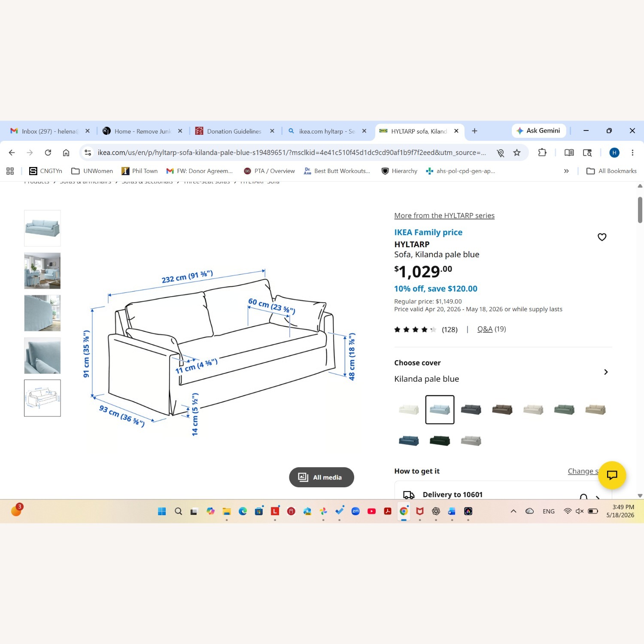Click the All media button
This screenshot has width=644, height=644.
pos(322,477)
